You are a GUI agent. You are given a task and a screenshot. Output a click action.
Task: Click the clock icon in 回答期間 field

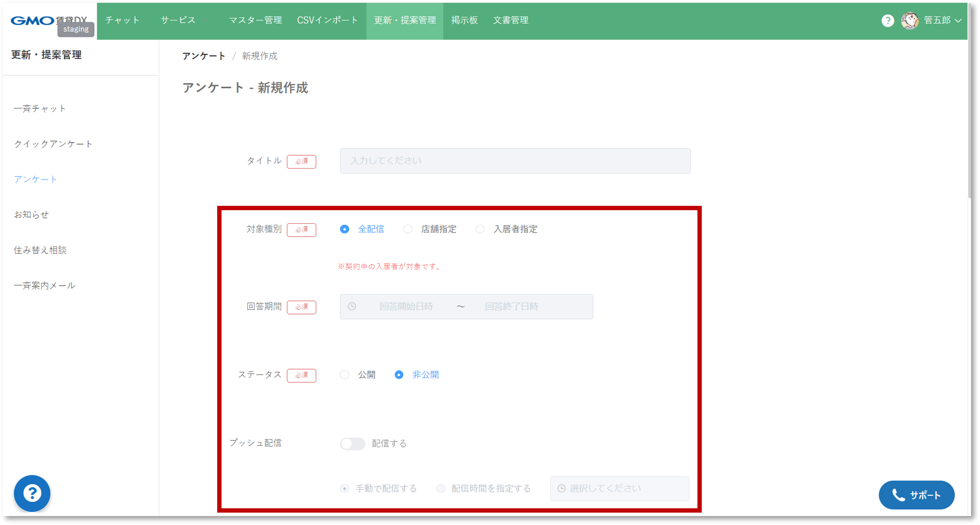pyautogui.click(x=352, y=306)
